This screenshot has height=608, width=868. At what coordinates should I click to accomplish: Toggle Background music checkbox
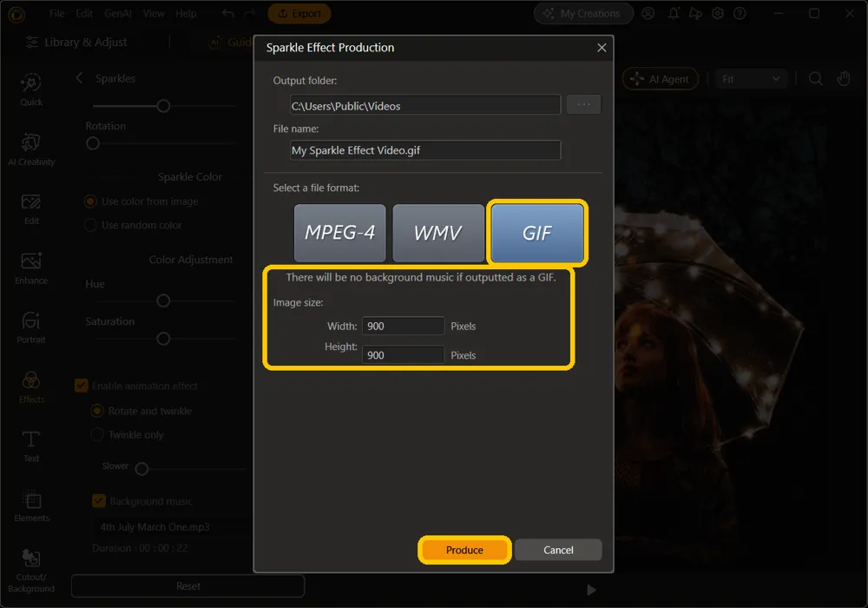pos(99,501)
